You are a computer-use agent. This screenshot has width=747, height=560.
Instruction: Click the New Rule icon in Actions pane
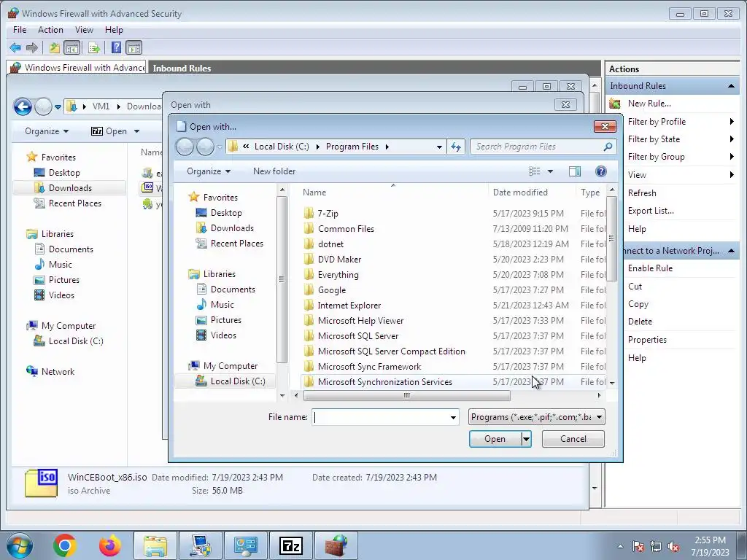pyautogui.click(x=615, y=104)
